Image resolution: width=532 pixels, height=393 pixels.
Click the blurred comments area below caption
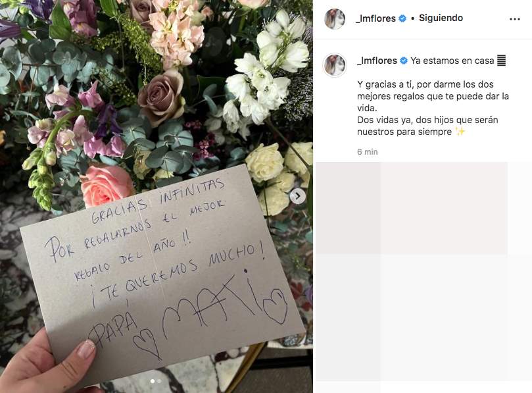coord(423,277)
